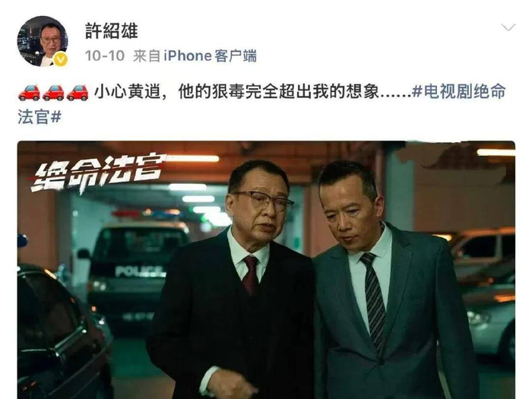Viewport: 532px width, 399px height.
Task: Click the middle red car emoji
Action: 53,93
